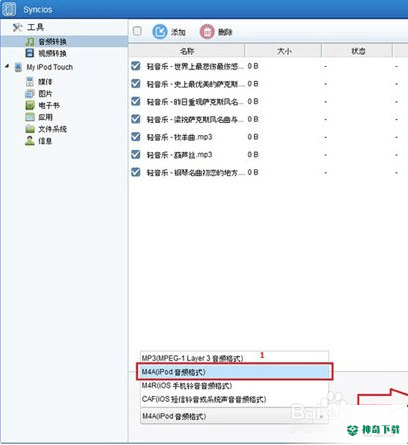
Task: Open the Apps (应用) section icon
Action: coord(30,117)
